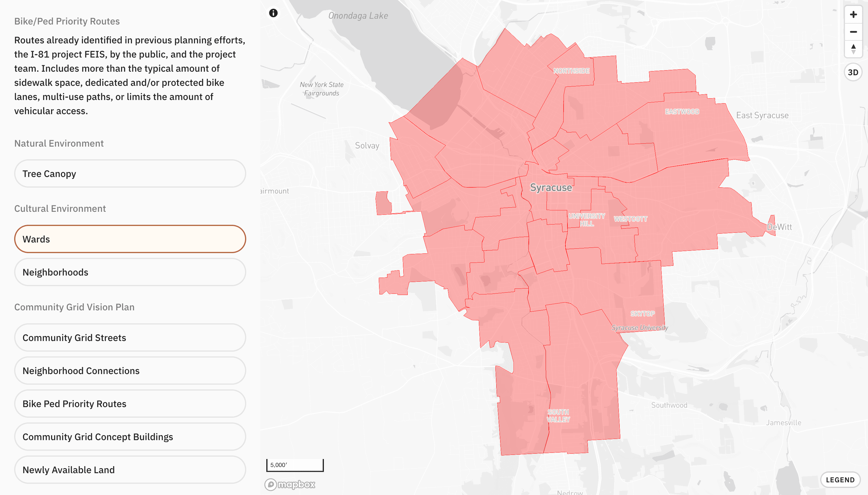Open the map LEGEND
The image size is (868, 495).
(x=840, y=480)
